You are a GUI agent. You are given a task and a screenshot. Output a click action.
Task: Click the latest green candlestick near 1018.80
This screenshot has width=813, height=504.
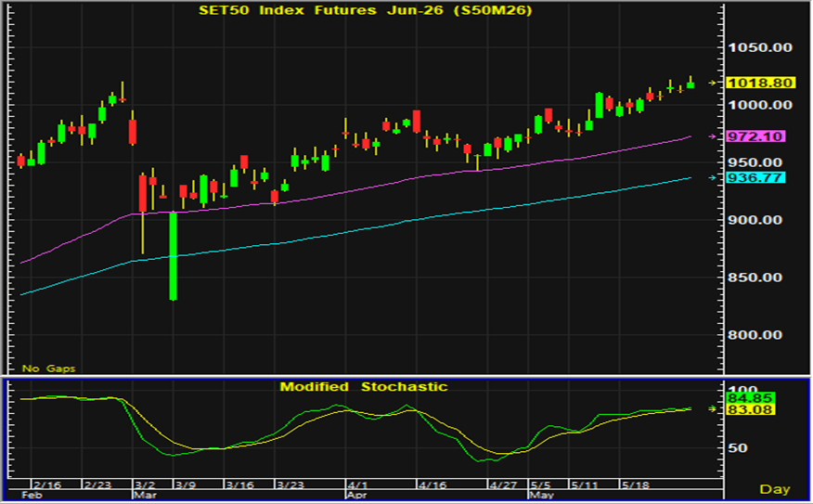690,84
